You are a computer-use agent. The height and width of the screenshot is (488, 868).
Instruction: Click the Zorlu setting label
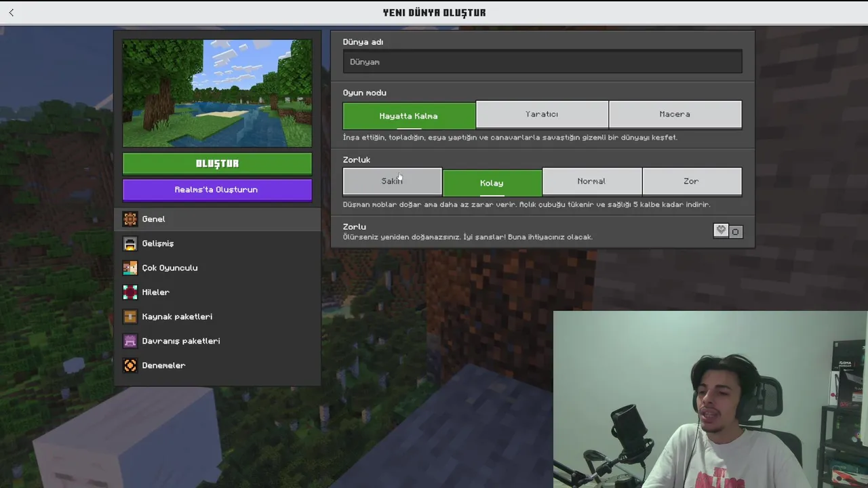354,226
